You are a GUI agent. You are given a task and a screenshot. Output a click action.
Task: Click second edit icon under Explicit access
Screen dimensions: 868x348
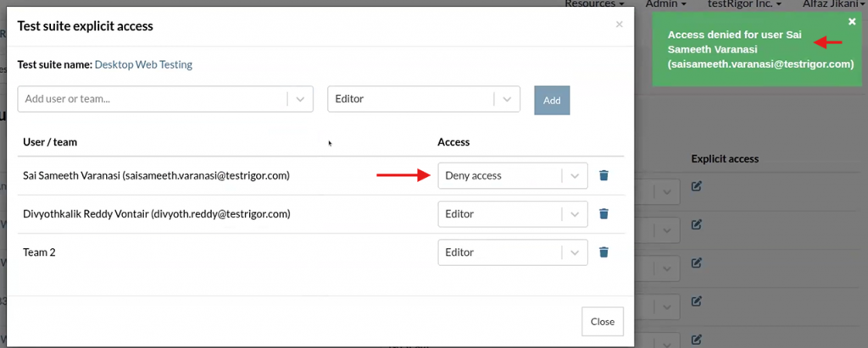click(696, 224)
